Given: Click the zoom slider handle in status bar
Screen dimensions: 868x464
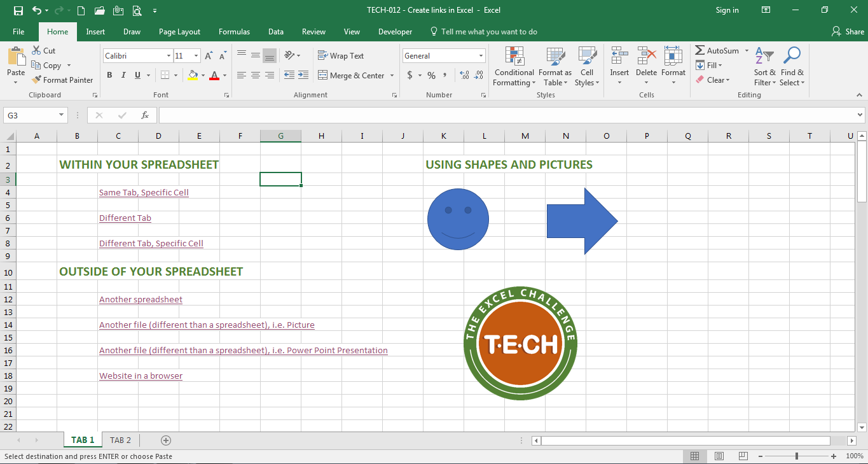Looking at the screenshot, I should pyautogui.click(x=797, y=456).
